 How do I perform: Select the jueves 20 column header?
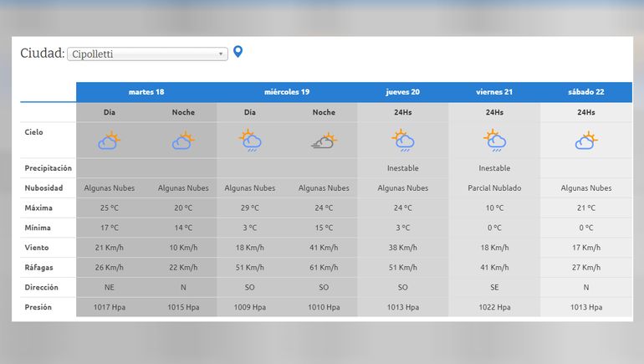402,91
